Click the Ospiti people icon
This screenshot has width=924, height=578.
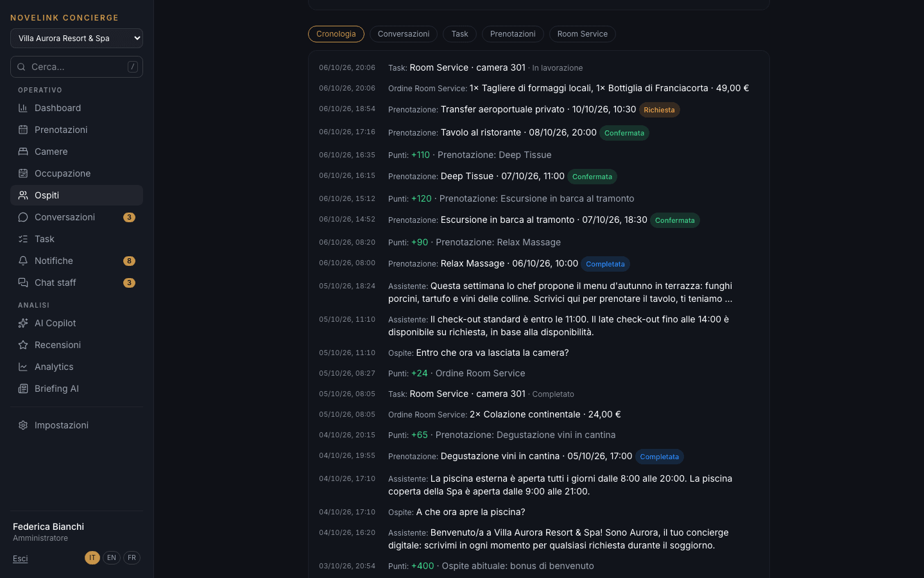(23, 195)
